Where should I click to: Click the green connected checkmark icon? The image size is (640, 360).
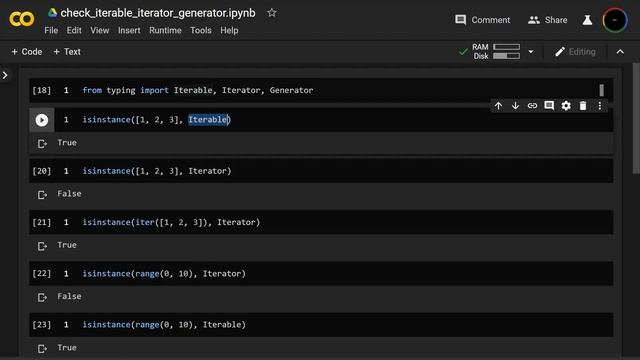pos(463,52)
